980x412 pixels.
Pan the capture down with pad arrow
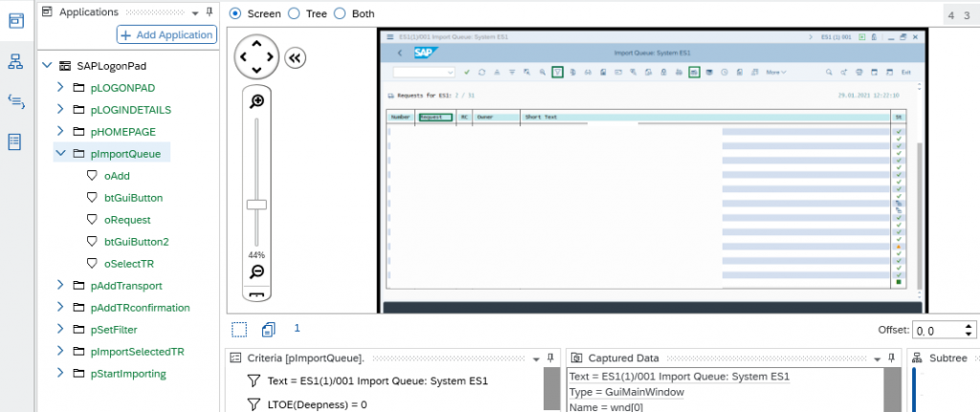tap(256, 71)
